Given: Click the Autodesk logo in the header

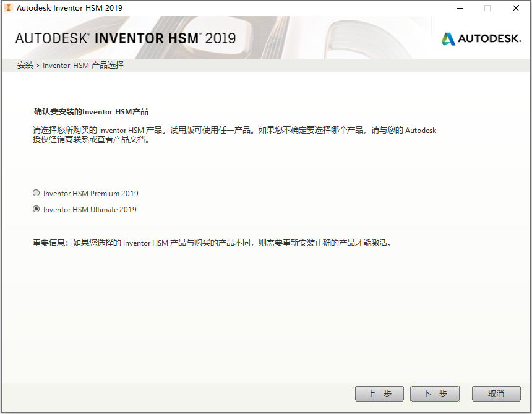Looking at the screenshot, I should point(481,39).
